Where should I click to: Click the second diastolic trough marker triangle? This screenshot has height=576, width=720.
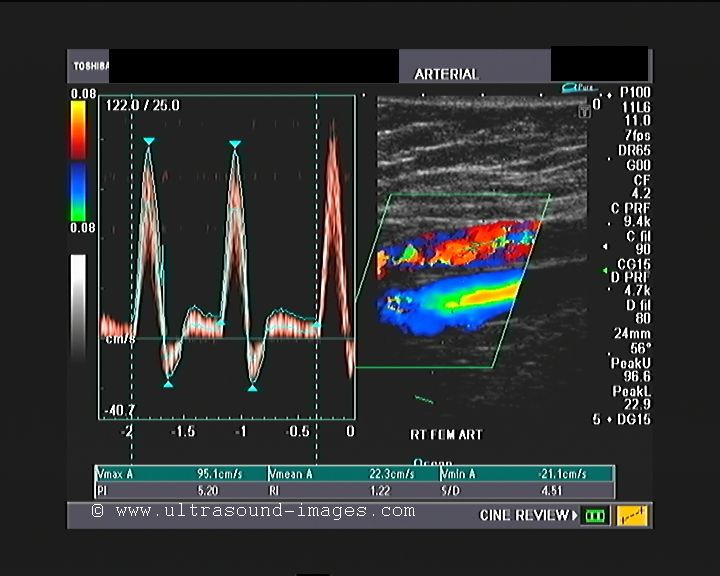[x=252, y=387]
